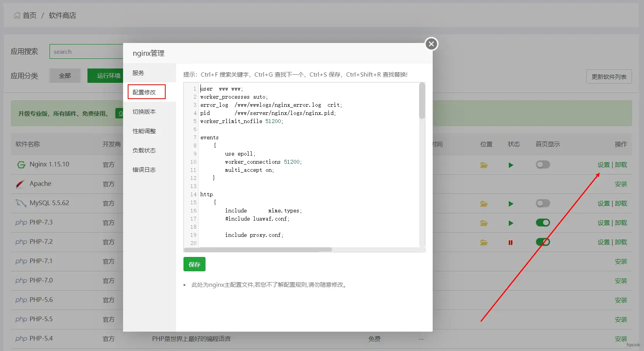644x351 pixels.
Task: Click the Apache feather icon
Action: tap(21, 184)
